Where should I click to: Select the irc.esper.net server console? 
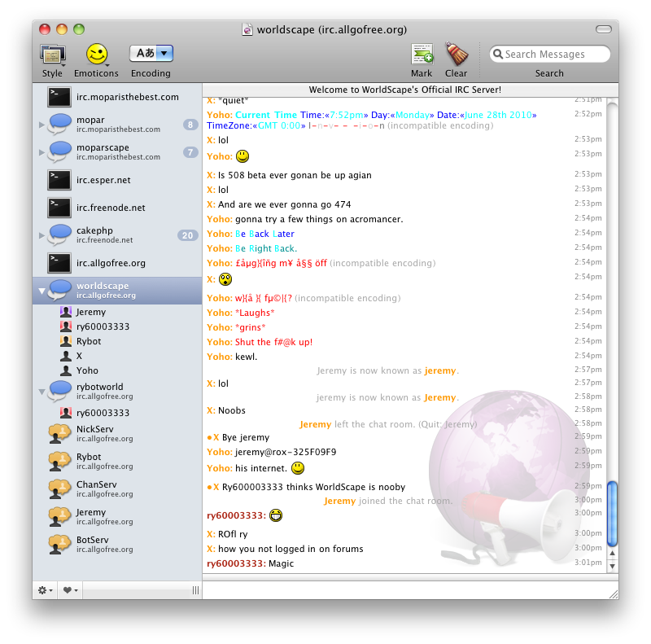(117, 180)
